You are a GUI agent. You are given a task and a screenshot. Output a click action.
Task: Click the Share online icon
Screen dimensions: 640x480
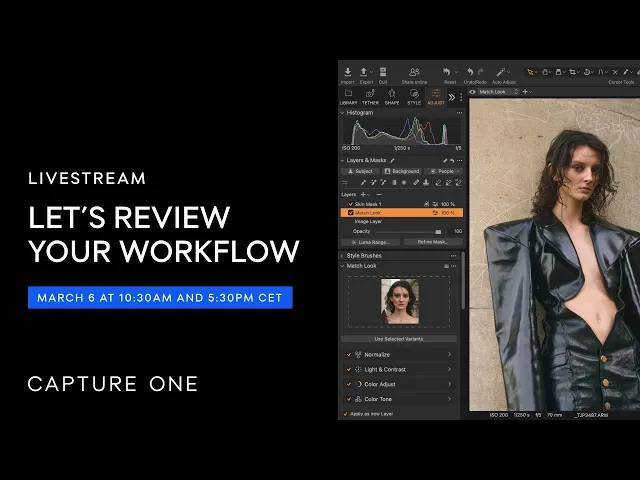[x=414, y=72]
